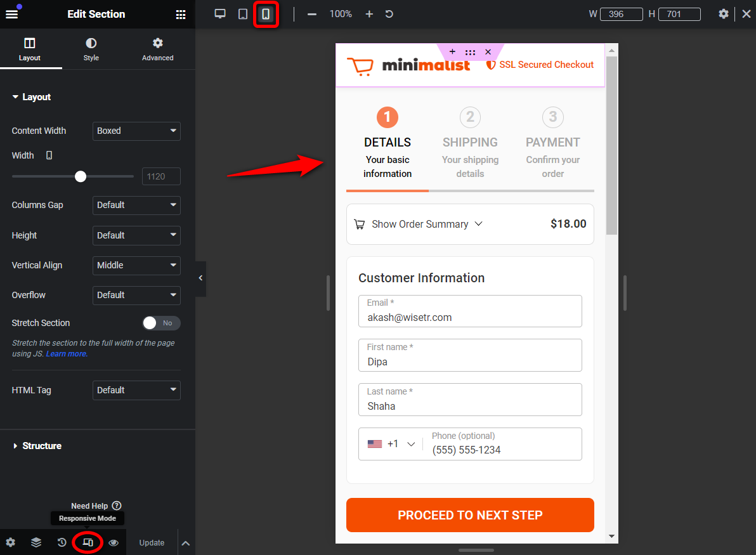
Task: Add new section with plus handle
Action: coord(452,51)
